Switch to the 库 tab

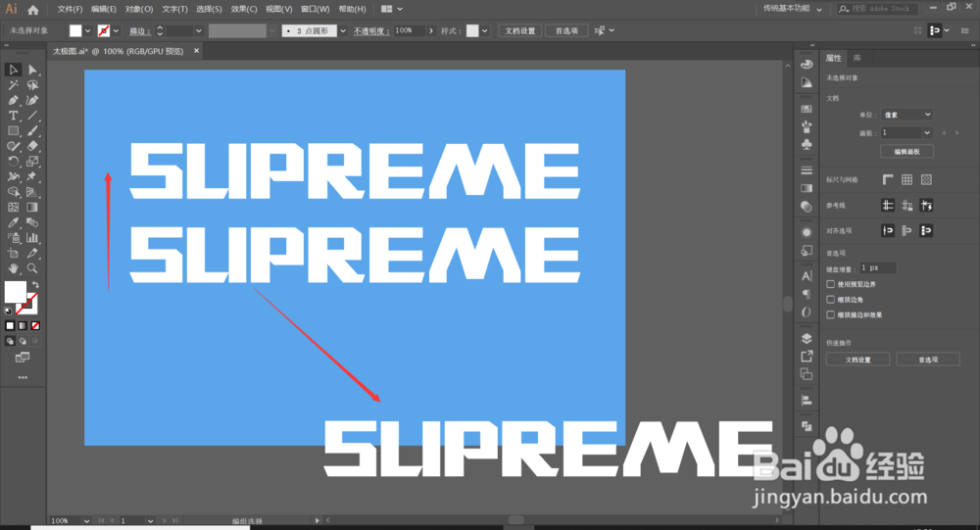(857, 58)
